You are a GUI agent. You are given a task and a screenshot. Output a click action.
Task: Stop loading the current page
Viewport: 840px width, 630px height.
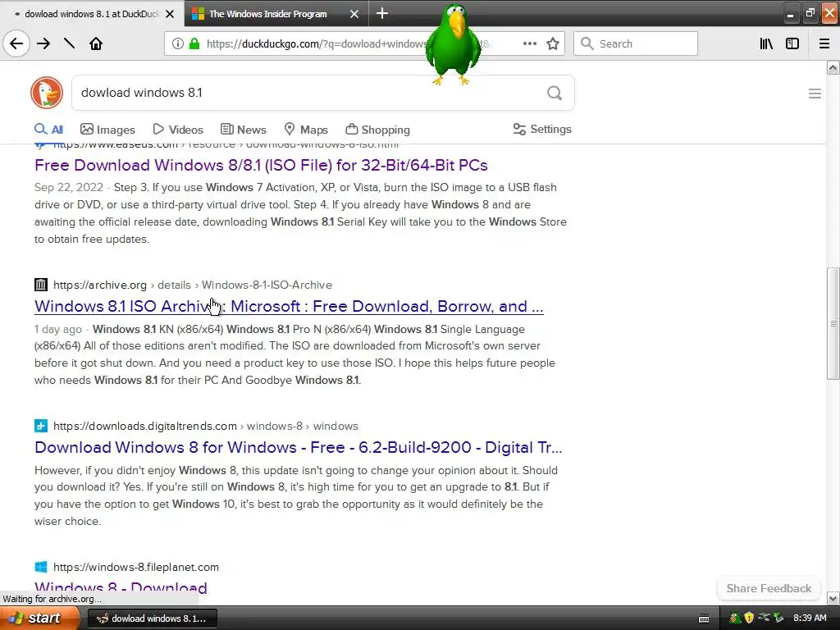click(x=69, y=43)
